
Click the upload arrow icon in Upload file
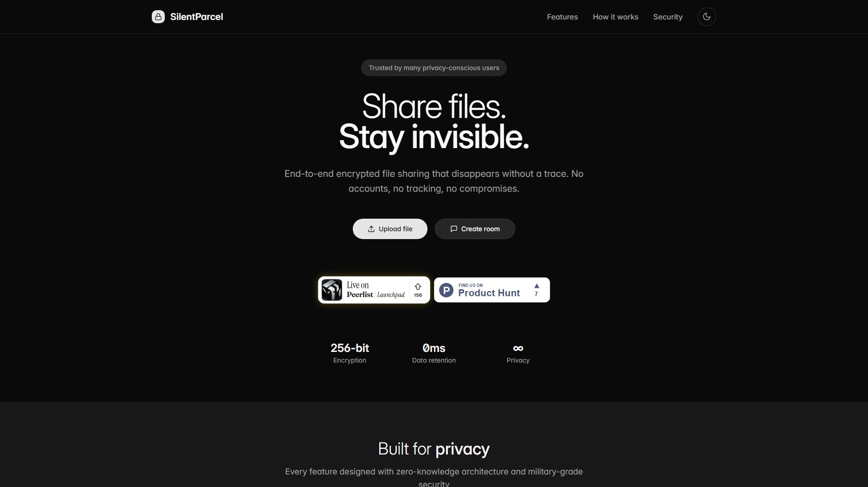tap(371, 229)
